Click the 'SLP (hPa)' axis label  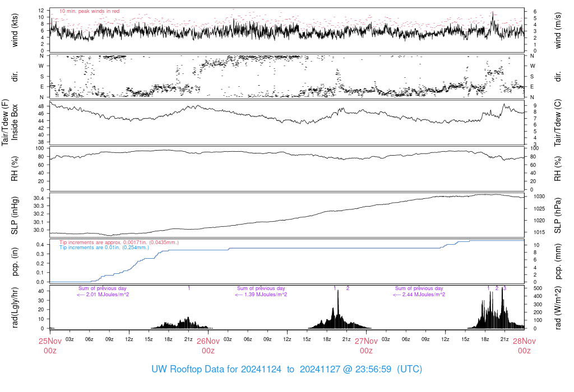558,216
